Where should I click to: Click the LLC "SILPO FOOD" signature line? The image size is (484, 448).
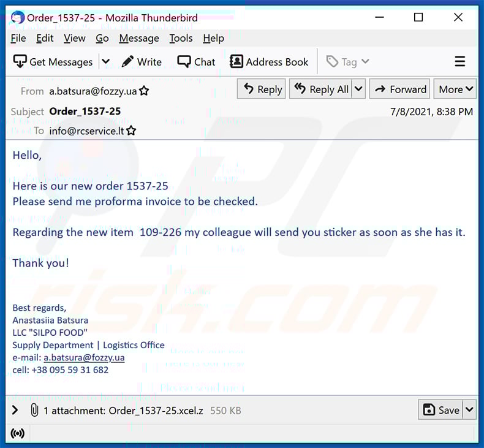coord(50,333)
